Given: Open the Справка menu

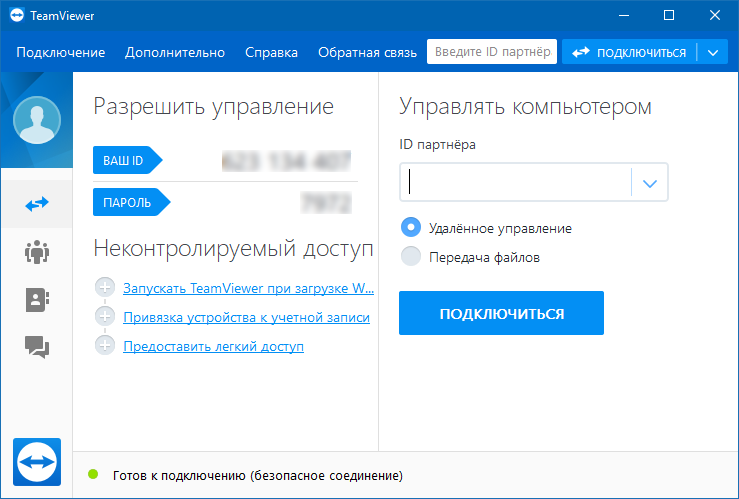Looking at the screenshot, I should tap(271, 52).
